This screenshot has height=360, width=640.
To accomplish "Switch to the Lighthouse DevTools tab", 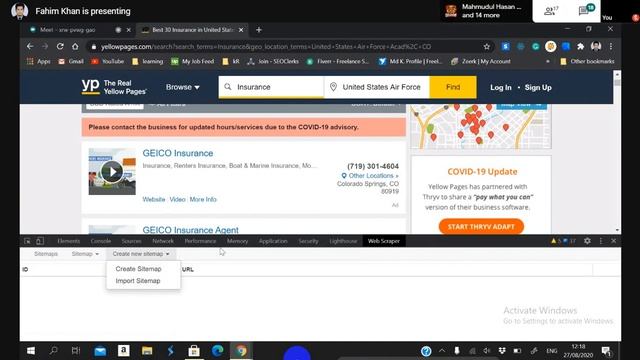I will tap(343, 241).
